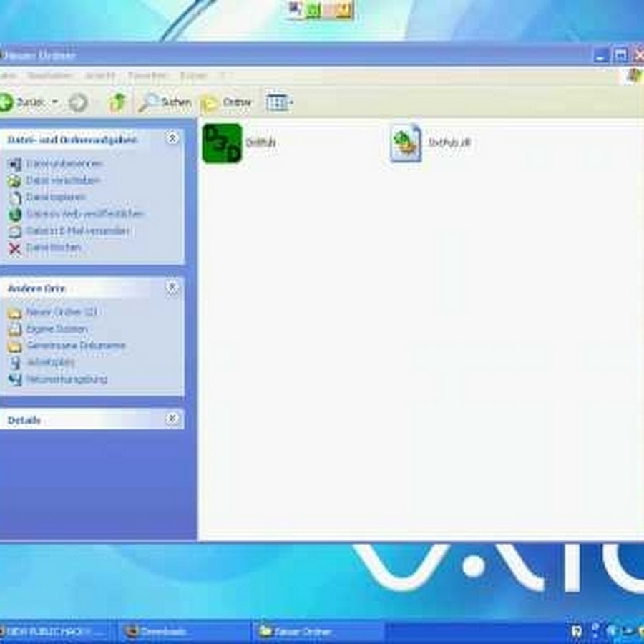Click Datei in E-Mail versenden link
The image size is (644, 644).
point(77,231)
